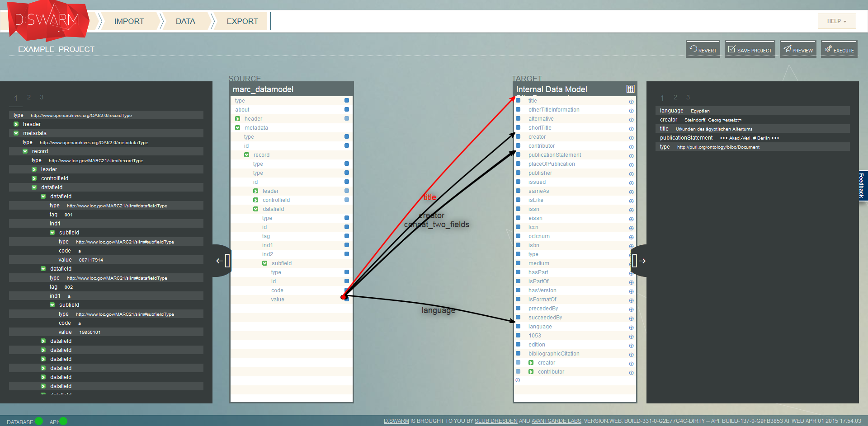The image size is (868, 426).
Task: Click the API status indicator
Action: coord(63,421)
